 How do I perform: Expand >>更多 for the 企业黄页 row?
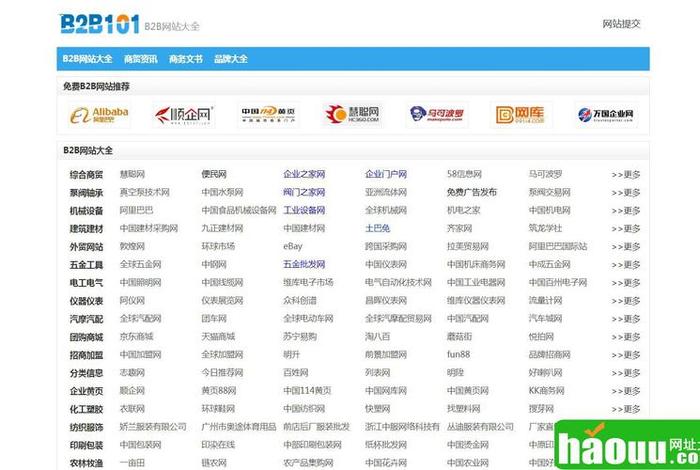pyautogui.click(x=626, y=391)
